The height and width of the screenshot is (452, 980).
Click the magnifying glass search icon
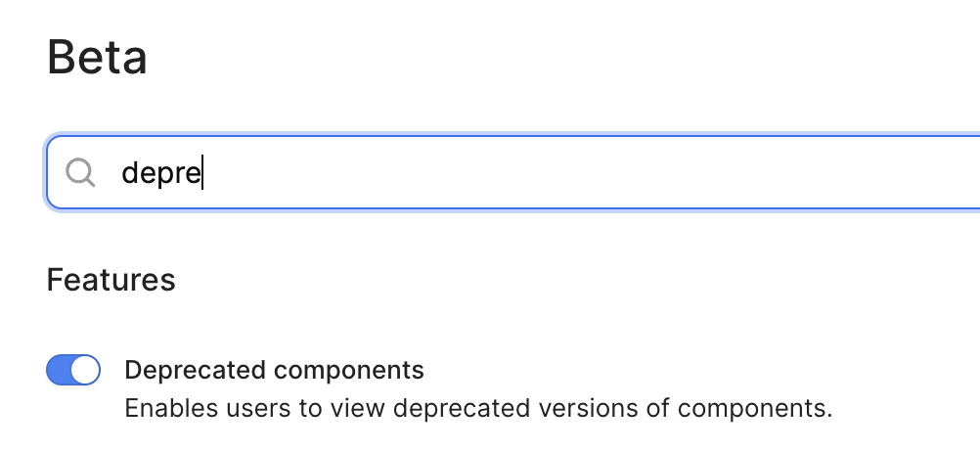coord(80,172)
